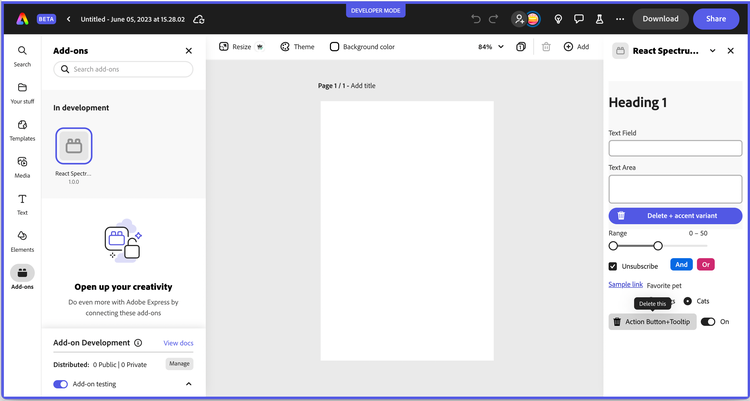Click the info icon beside Add-on Development

tap(138, 343)
